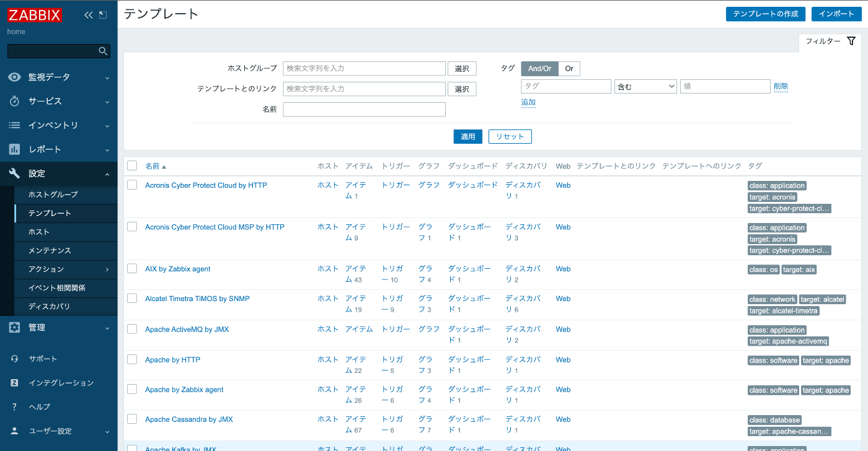Click the 削除 tag link
868x451 pixels.
point(781,86)
